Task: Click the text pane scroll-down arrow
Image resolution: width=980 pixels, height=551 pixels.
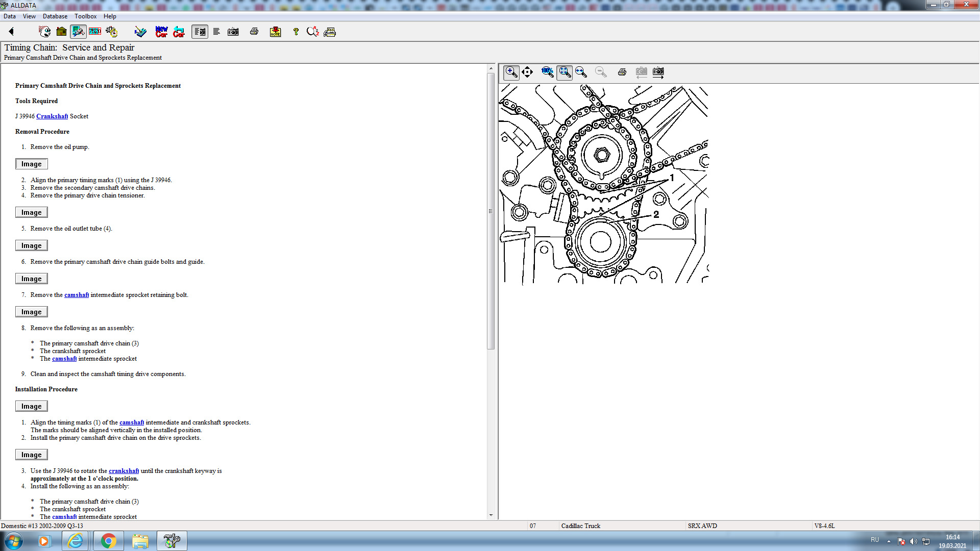Action: tap(491, 515)
